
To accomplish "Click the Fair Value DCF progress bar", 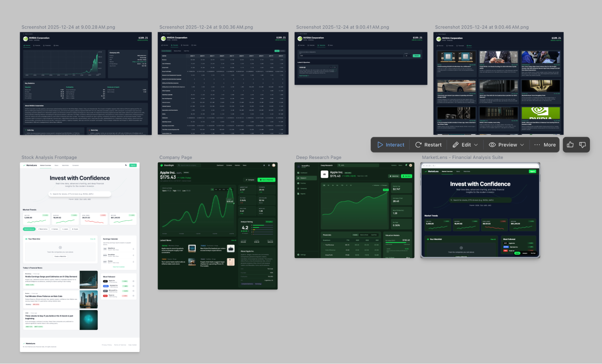I will (x=398, y=242).
